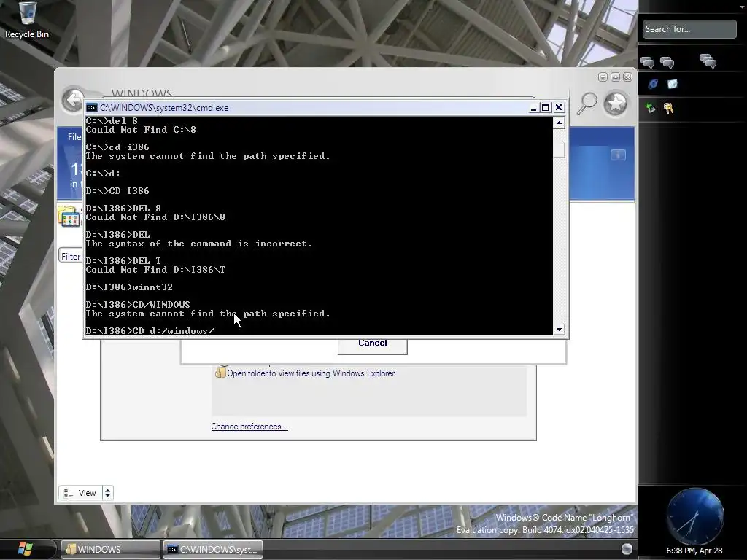Click the 'D:\I386>winnt32' line in cmd
747x560 pixels.
[129, 287]
